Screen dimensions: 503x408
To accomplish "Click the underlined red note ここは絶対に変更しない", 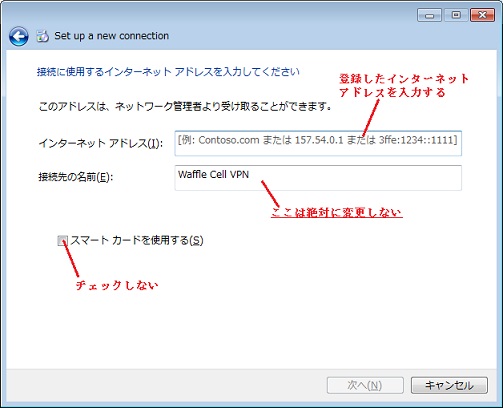I will coord(336,212).
